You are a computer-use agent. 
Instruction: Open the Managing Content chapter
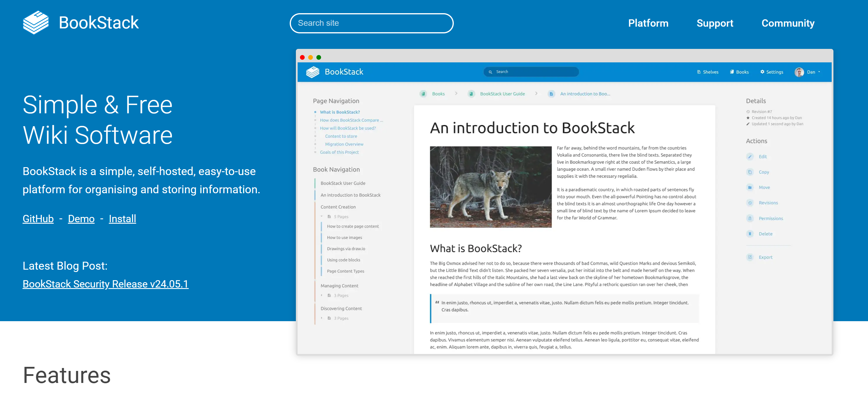click(x=339, y=285)
